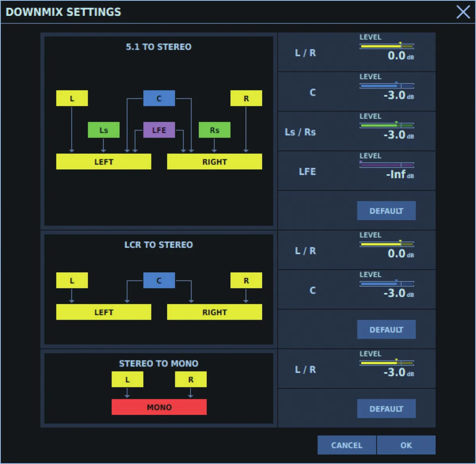Reset LCR to Stereo with its DEFAULT button

coord(386,330)
